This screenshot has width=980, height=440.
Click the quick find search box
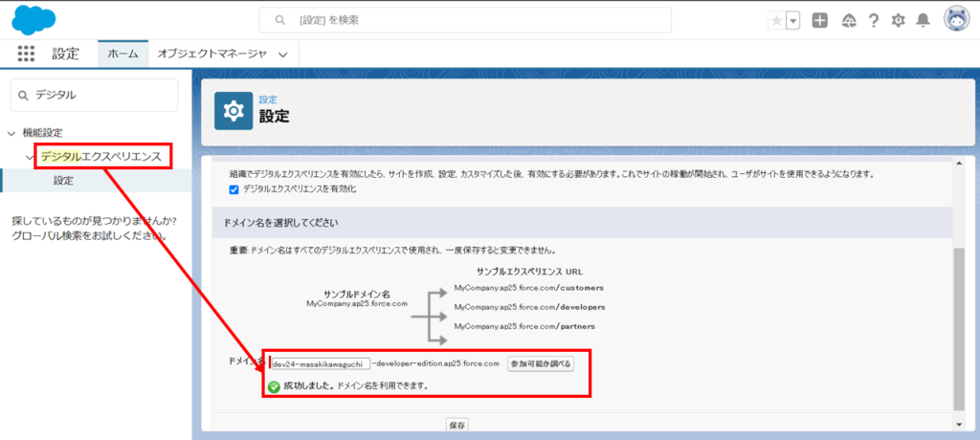click(94, 95)
